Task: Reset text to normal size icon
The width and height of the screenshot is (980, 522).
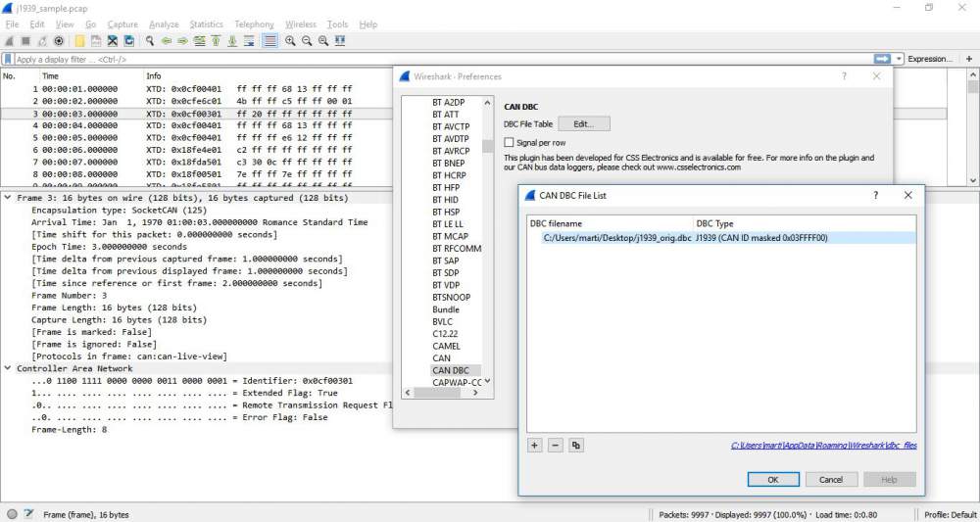Action: point(323,40)
